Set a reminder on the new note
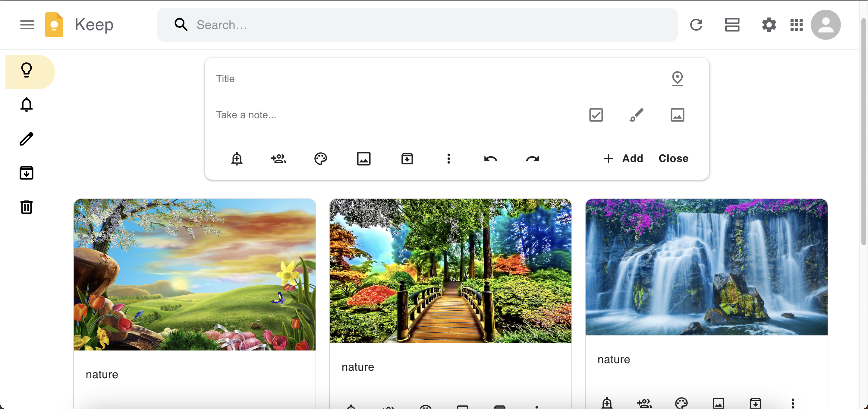 coord(237,158)
